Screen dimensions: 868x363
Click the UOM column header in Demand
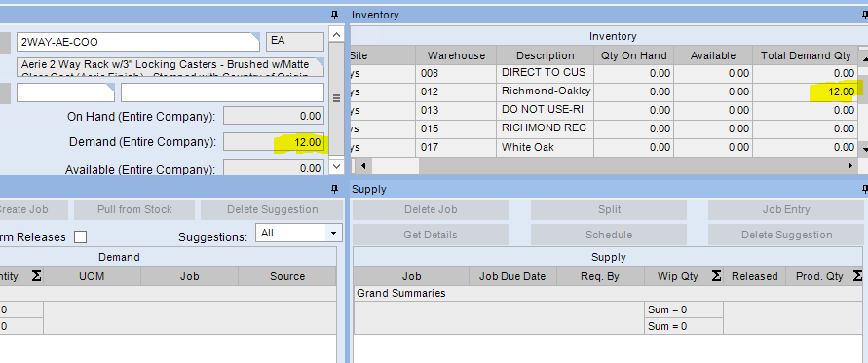[x=92, y=276]
